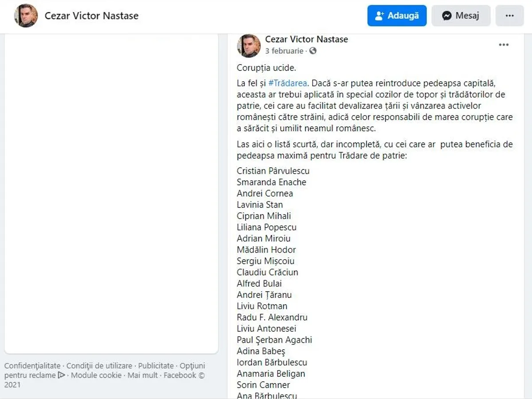Click the header profile avatar thumbnail
Screen dimensions: 532x399
[26, 16]
